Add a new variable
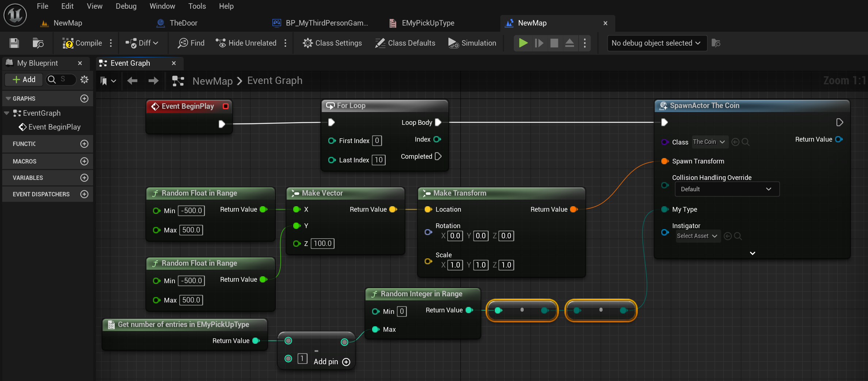The image size is (868, 381). (84, 178)
